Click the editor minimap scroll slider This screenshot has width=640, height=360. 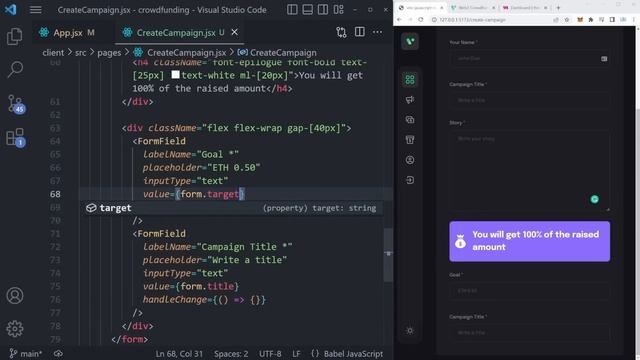tap(388, 255)
